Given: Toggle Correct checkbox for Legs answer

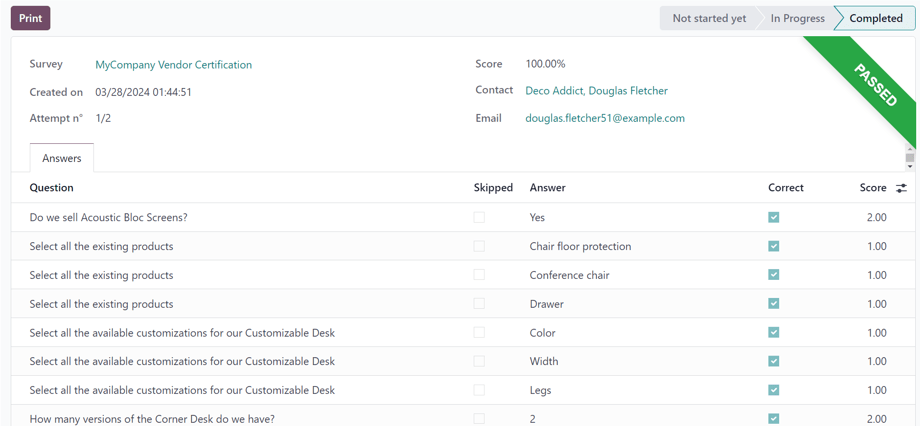Looking at the screenshot, I should [x=773, y=390].
